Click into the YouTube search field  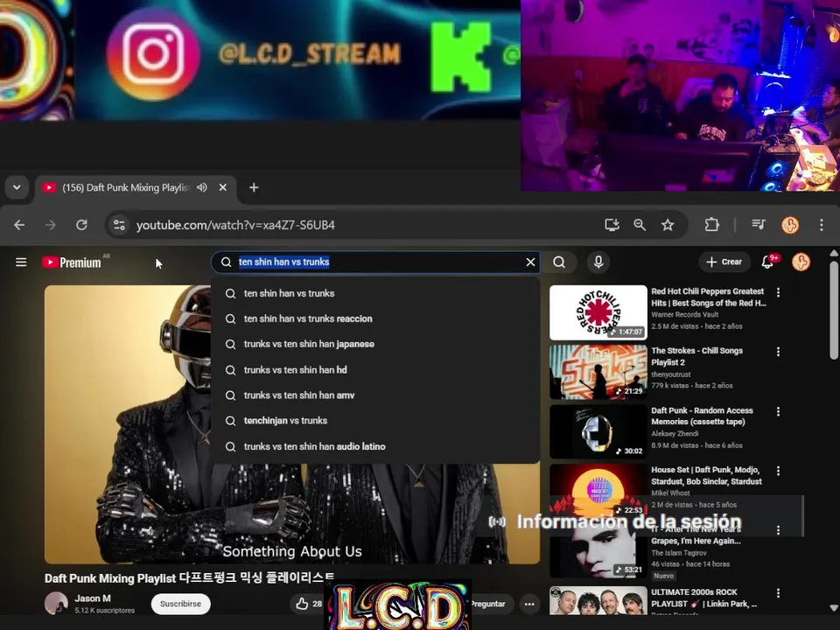point(375,262)
